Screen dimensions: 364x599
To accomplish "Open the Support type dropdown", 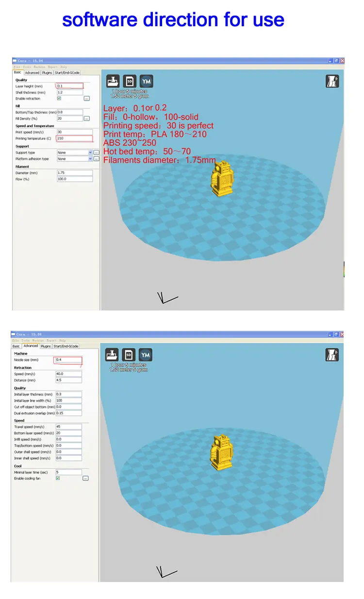I will 74,153.
